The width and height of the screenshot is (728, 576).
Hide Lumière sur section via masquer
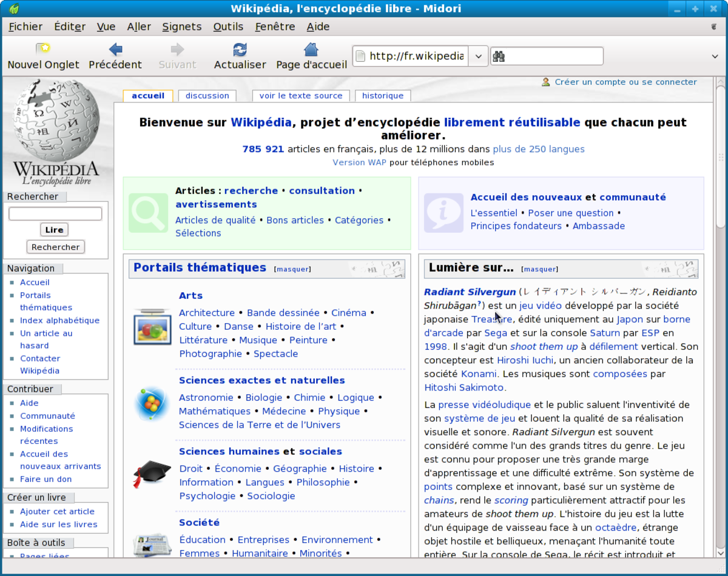pos(539,269)
